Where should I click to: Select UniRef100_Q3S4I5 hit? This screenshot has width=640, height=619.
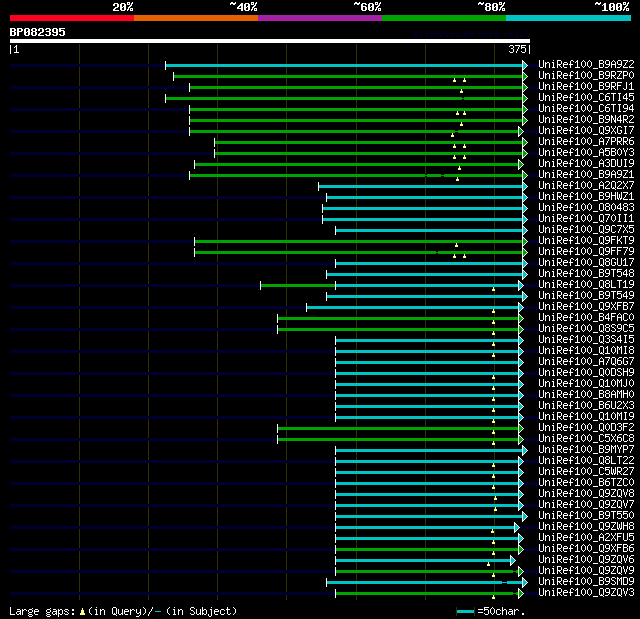pyautogui.click(x=586, y=340)
